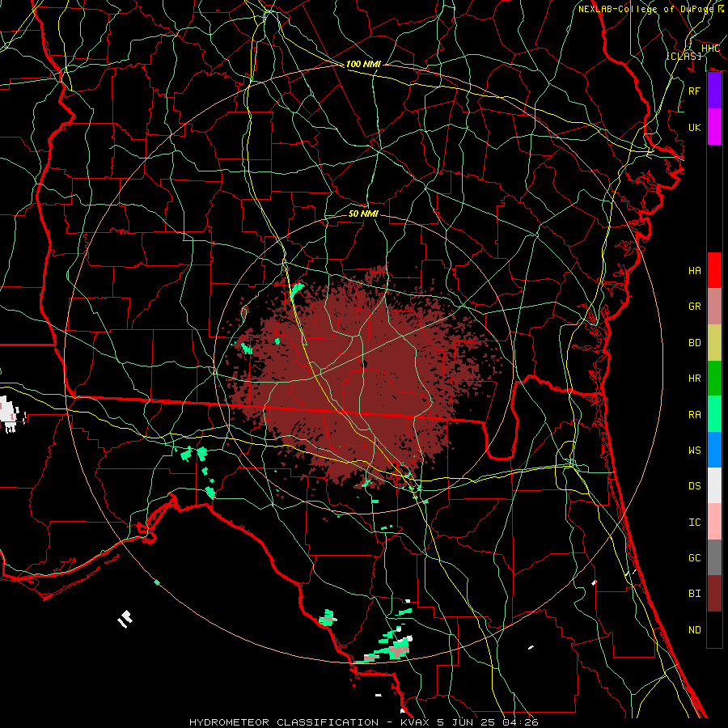Click the "ND" legend label

coord(695,630)
